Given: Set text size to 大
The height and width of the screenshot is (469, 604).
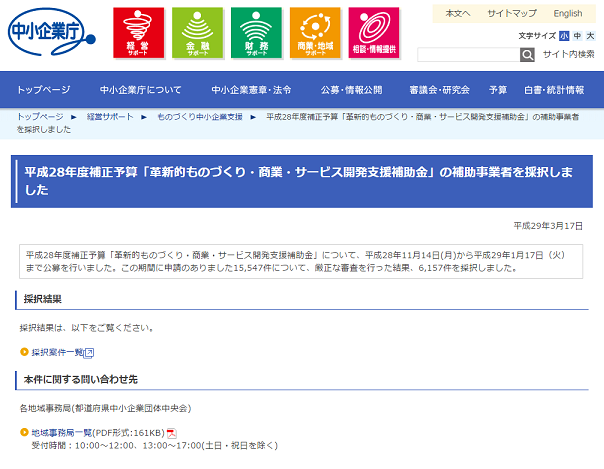Looking at the screenshot, I should (x=590, y=35).
